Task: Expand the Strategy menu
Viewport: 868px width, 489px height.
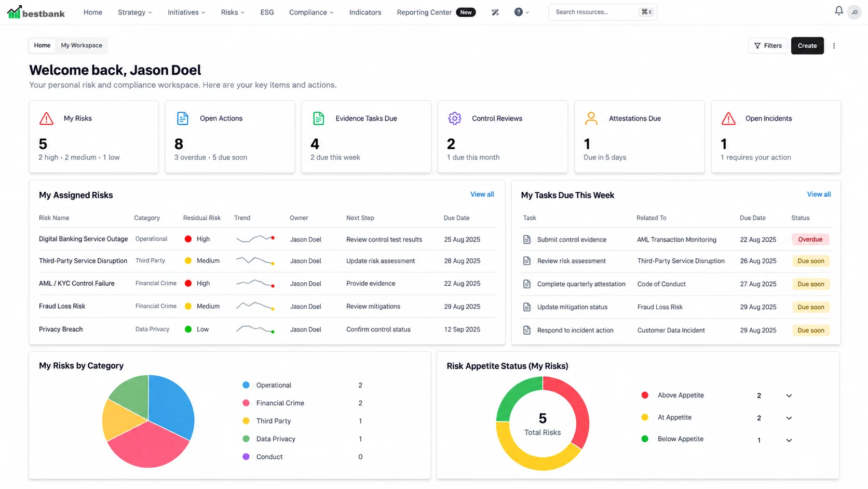Action: click(x=135, y=12)
